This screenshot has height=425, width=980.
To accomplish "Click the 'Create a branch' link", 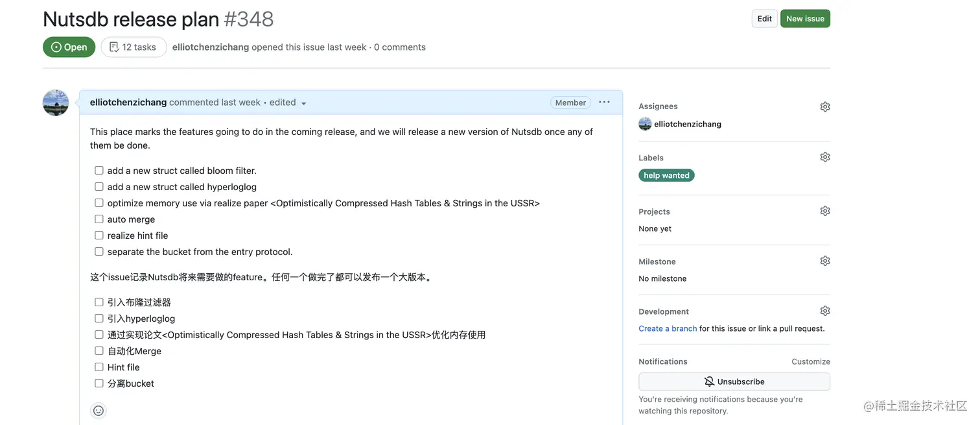I will click(668, 328).
